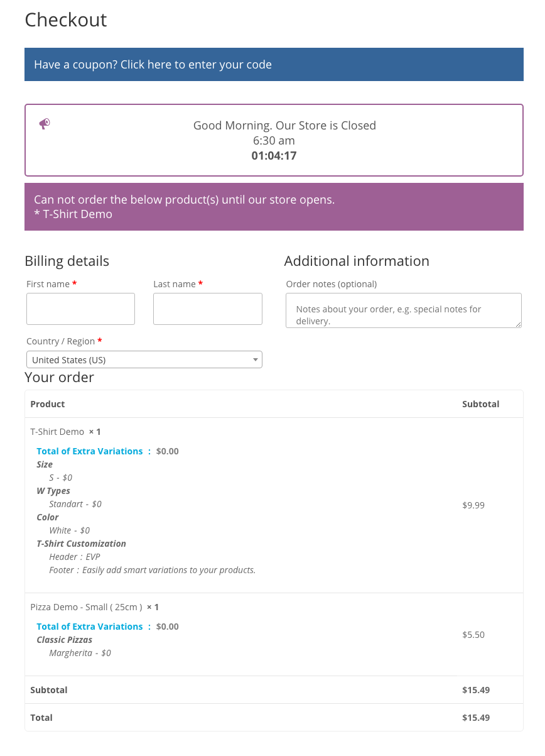This screenshot has height=756, width=545.
Task: Click the Order notes text area
Action: click(x=403, y=310)
